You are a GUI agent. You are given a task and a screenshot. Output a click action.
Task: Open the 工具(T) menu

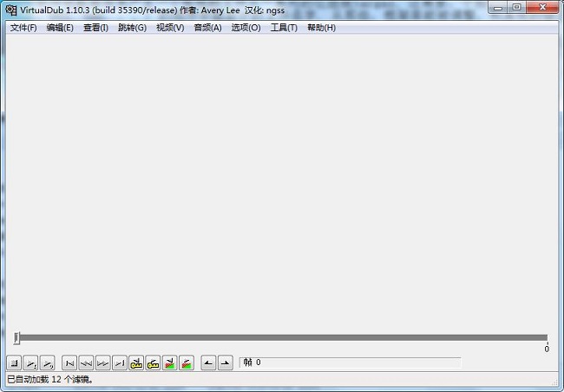(284, 28)
